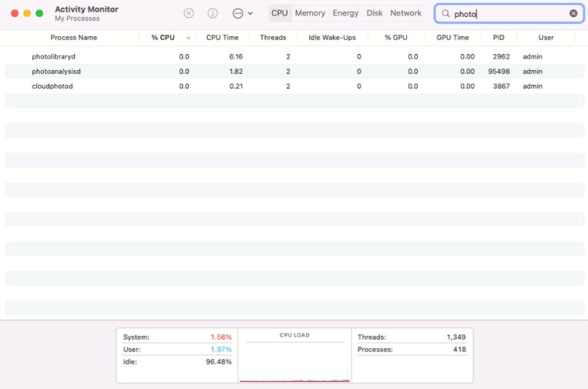Screen dimensions: 588x389
Task: Zoom the window with green button
Action: pos(39,14)
